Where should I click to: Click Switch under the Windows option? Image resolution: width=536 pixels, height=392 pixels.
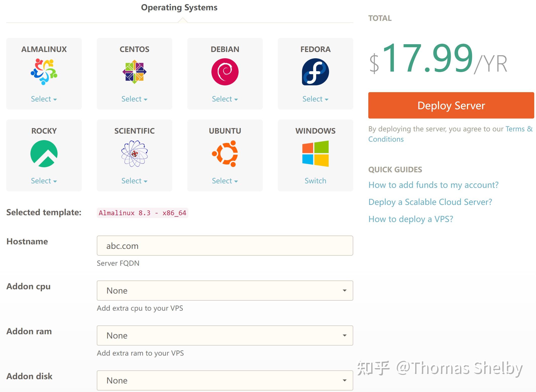(315, 181)
